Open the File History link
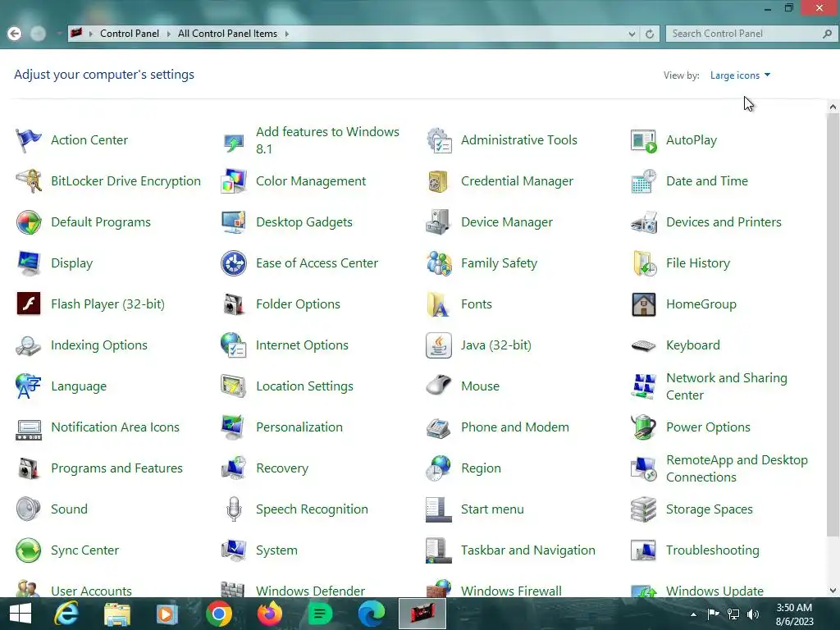840x630 pixels. 698,263
